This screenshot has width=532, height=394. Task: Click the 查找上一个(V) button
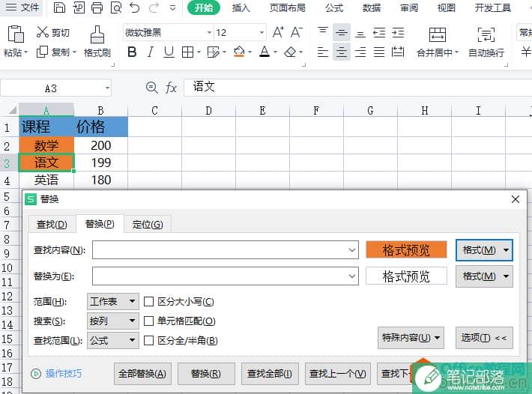click(x=338, y=374)
